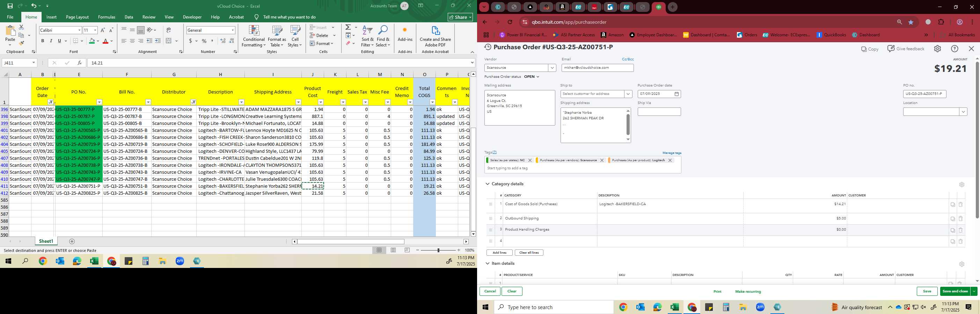Open QuickBooks purchase order settings gear
Viewport: 980px width, 314px height.
(x=937, y=48)
